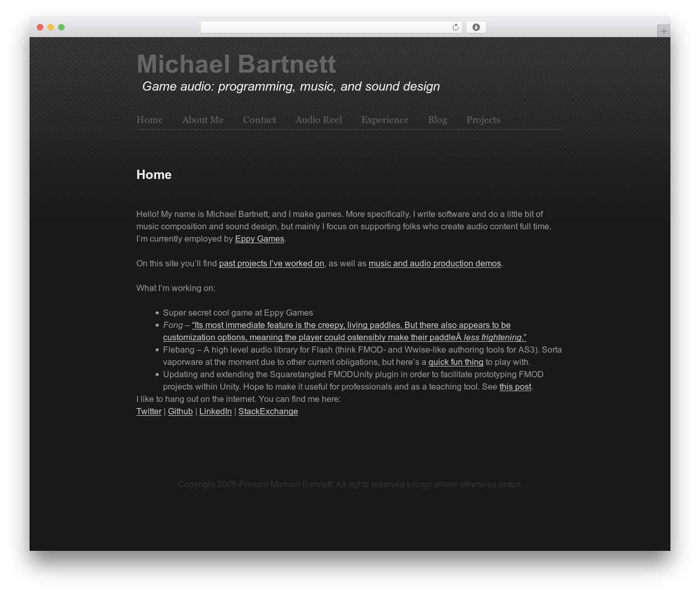The image size is (700, 593).
Task: Open the Projects navigation item
Action: [x=483, y=120]
